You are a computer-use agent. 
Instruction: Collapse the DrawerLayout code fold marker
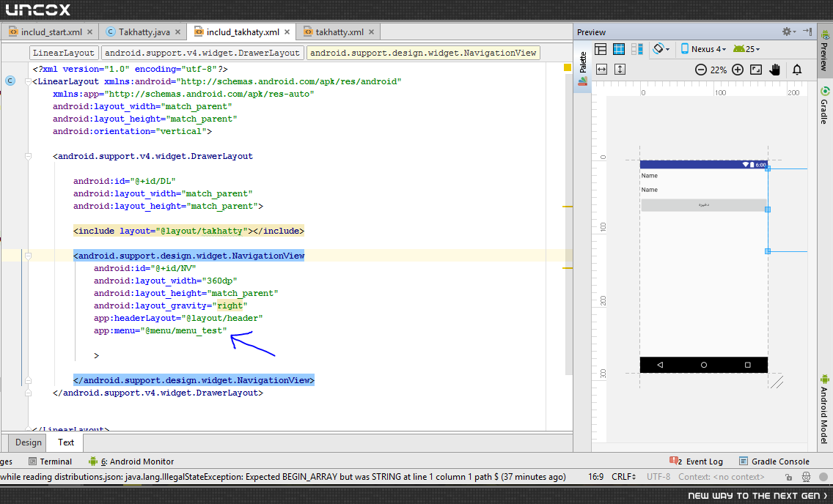click(28, 157)
